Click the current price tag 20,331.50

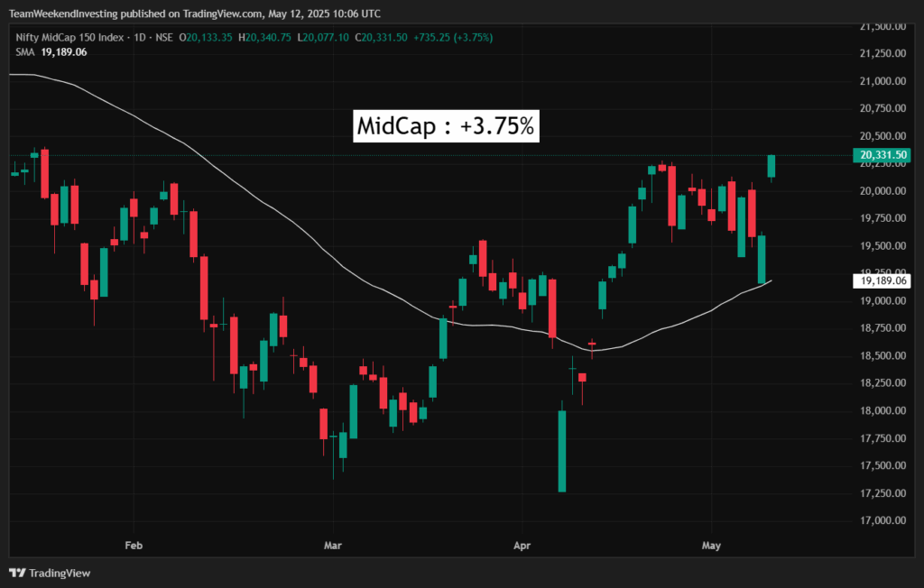(882, 155)
